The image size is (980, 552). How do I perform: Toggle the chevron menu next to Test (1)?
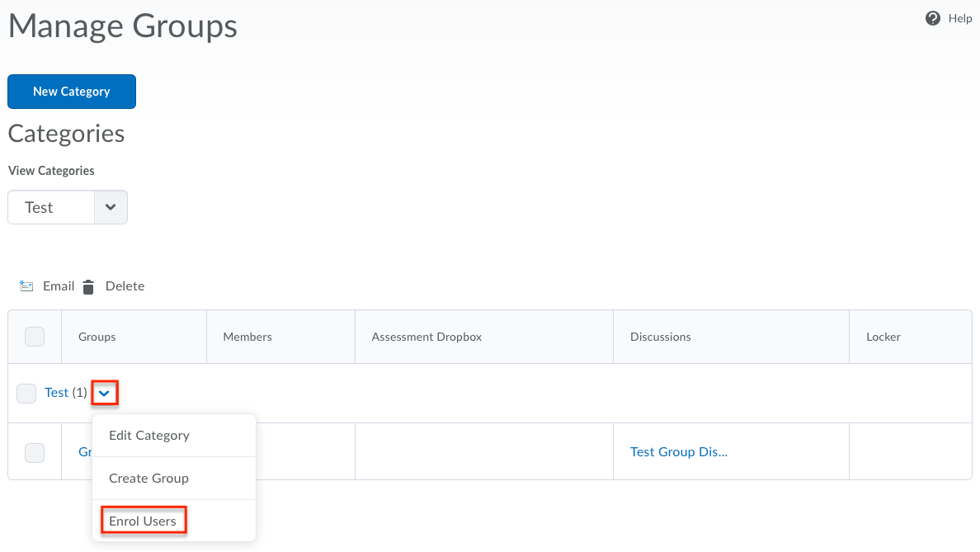pyautogui.click(x=105, y=394)
